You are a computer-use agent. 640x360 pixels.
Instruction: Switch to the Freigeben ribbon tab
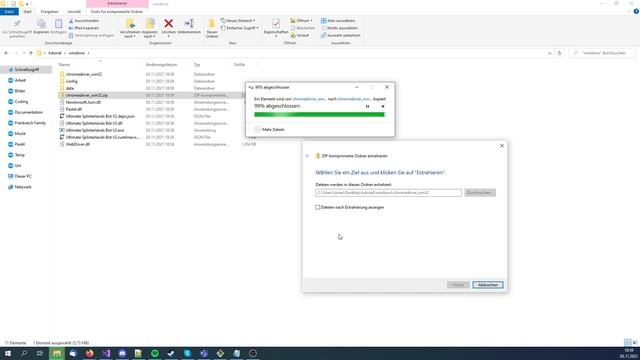click(49, 12)
